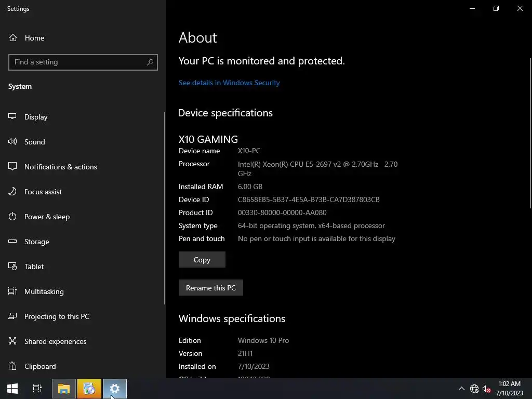Click Rename this PC button

click(211, 288)
